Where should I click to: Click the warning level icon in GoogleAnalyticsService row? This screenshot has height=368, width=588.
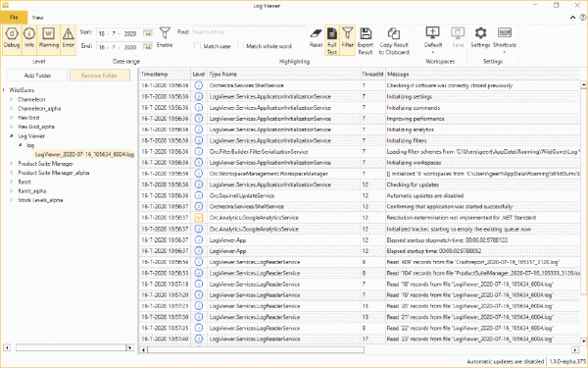pyautogui.click(x=199, y=218)
